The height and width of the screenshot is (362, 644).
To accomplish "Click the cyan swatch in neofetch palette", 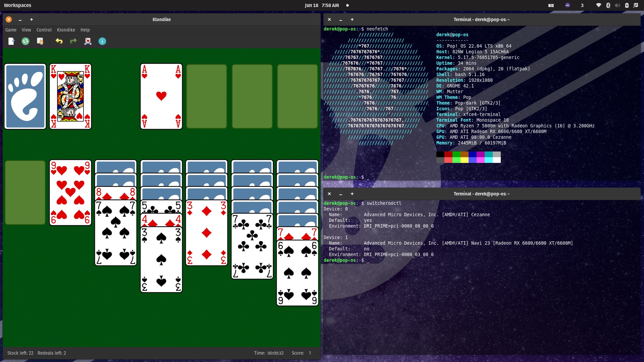I will 489,155.
